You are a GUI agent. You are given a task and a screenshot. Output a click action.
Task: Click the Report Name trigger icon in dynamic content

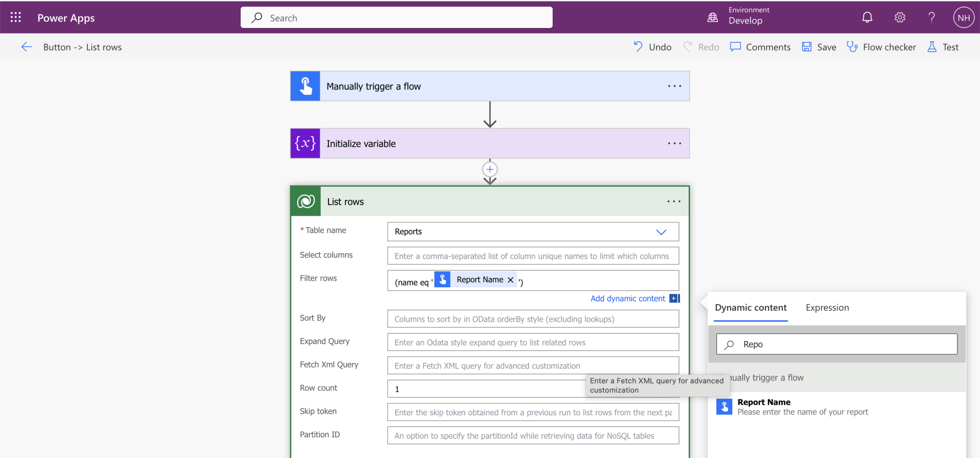click(724, 407)
